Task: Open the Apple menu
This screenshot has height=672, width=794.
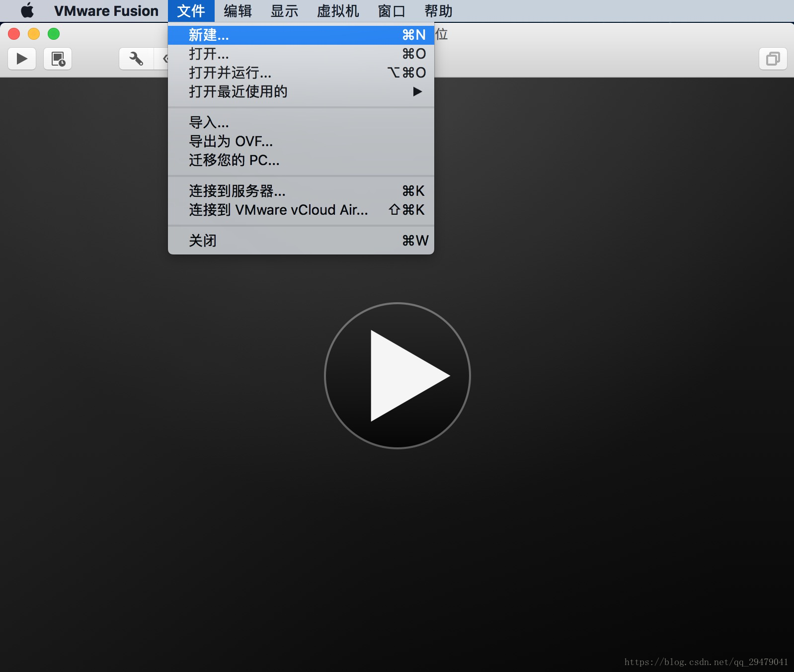Action: pyautogui.click(x=28, y=10)
